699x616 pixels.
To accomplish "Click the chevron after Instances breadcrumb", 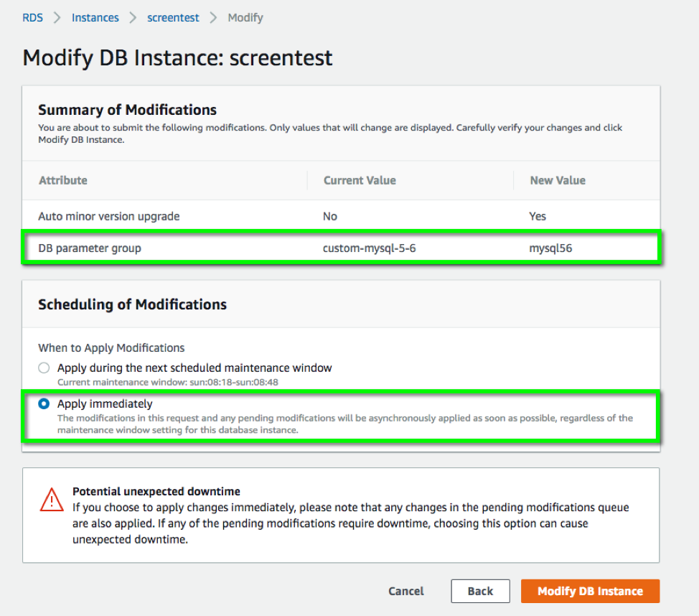I will tap(133, 18).
